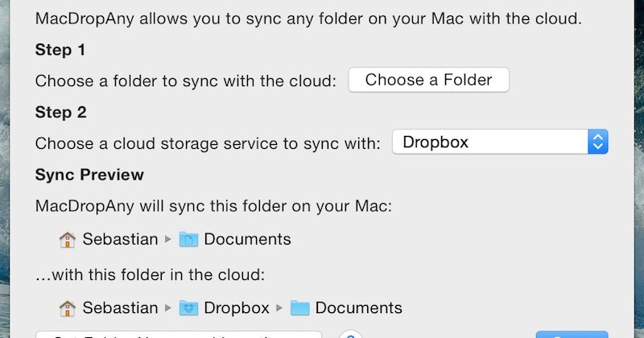Select Sebastian in the Mac folder path

pyautogui.click(x=119, y=239)
